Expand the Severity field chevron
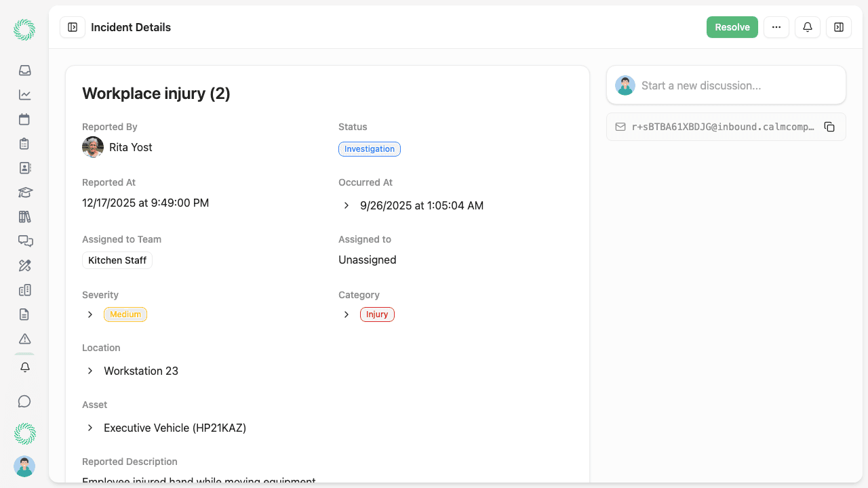Image resolution: width=868 pixels, height=488 pixels. pyautogui.click(x=90, y=314)
